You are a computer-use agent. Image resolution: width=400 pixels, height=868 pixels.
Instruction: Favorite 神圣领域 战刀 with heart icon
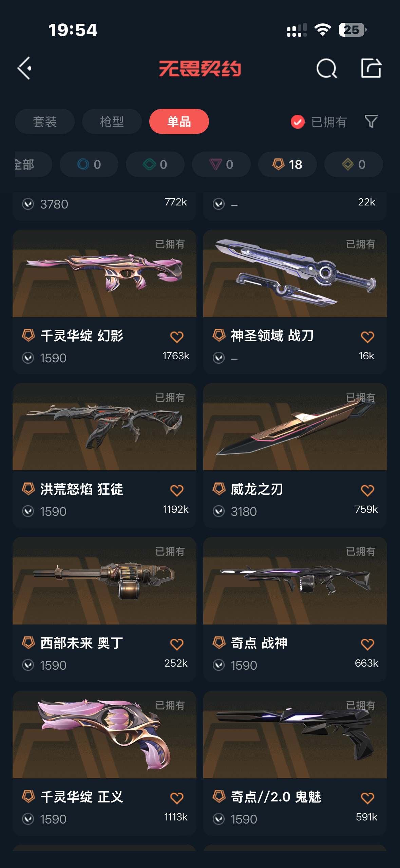[x=367, y=337]
